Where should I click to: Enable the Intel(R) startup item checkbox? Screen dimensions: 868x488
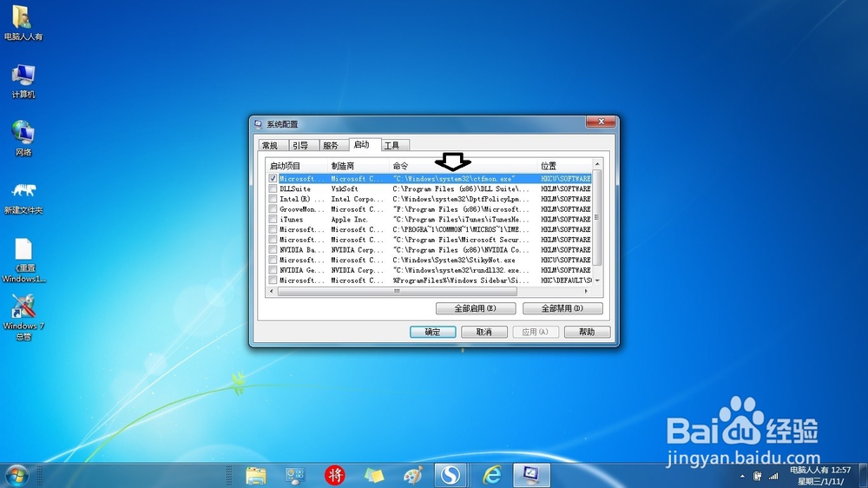click(273, 199)
